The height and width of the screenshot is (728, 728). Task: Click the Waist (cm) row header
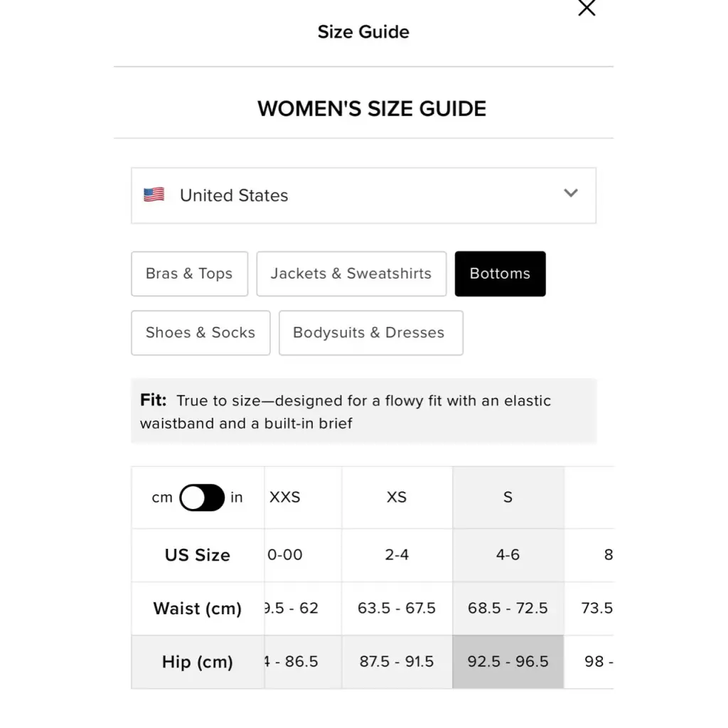[x=198, y=609]
